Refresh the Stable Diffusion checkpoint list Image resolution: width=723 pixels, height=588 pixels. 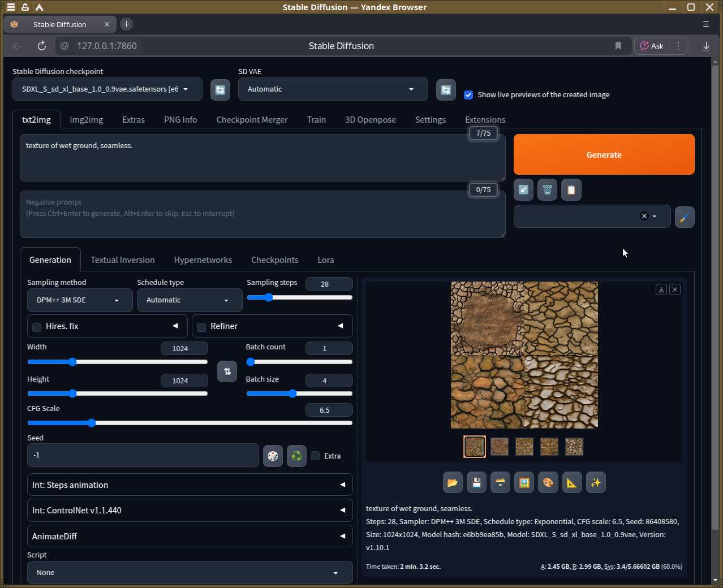click(220, 90)
